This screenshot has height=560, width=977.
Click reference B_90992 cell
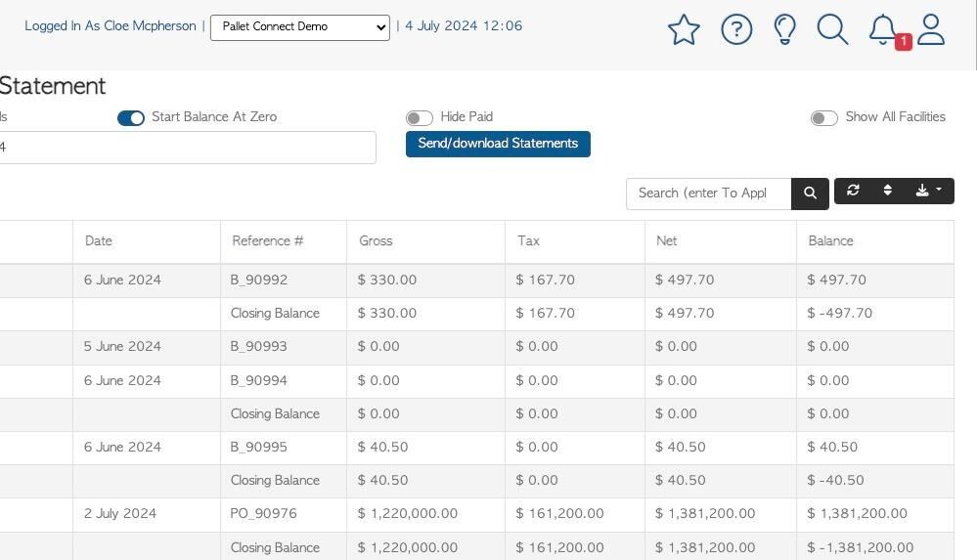coord(259,280)
